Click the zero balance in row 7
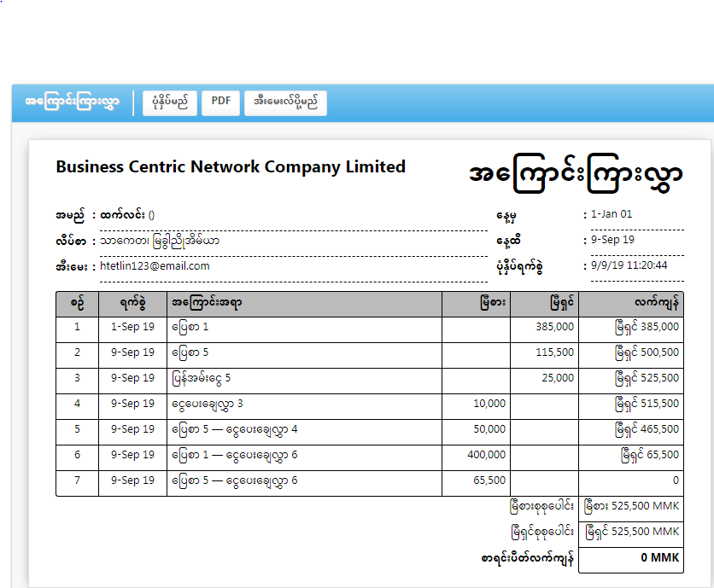 [x=676, y=480]
